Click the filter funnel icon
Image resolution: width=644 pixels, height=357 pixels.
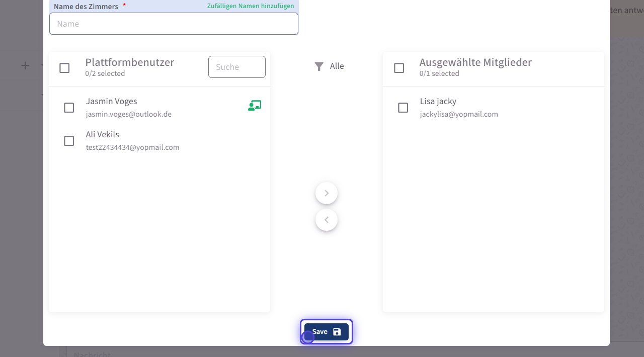[x=319, y=66]
